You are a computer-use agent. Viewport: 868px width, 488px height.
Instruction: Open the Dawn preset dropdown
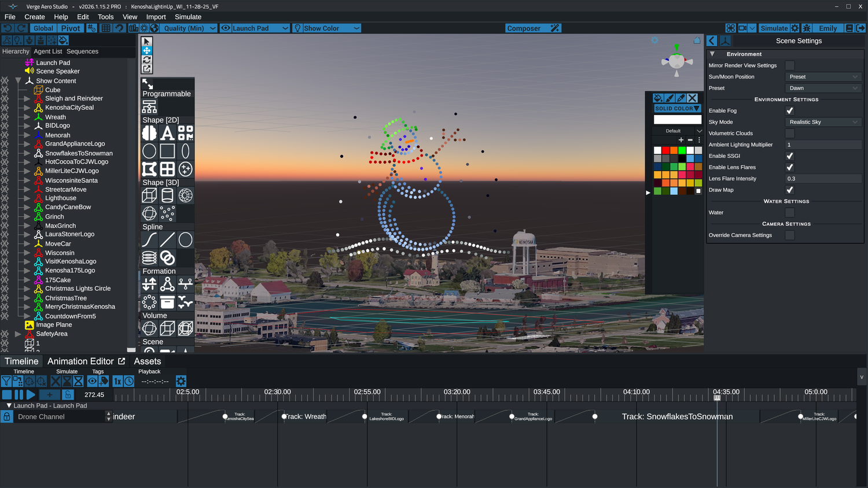coord(823,88)
